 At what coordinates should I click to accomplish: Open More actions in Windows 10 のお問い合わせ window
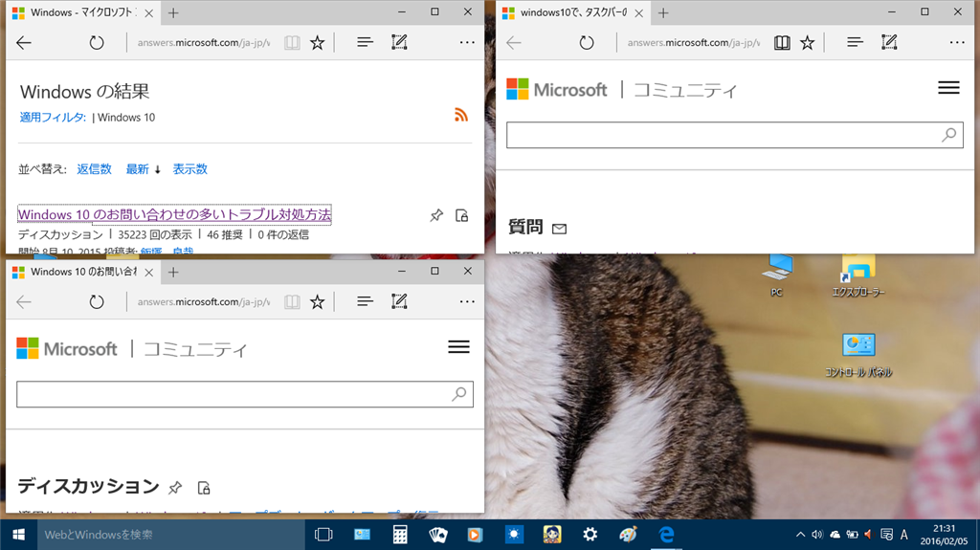(467, 302)
